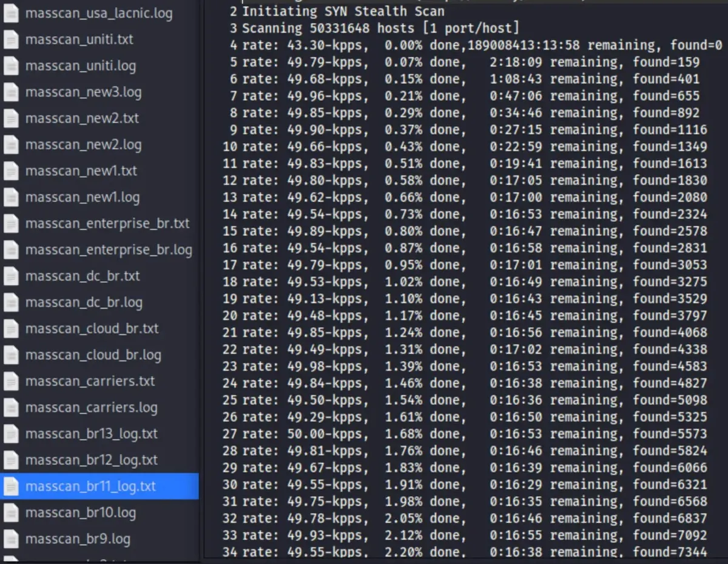The image size is (728, 564).
Task: Click the file icon beside masscan_usa_lacnic.log
Action: point(12,13)
